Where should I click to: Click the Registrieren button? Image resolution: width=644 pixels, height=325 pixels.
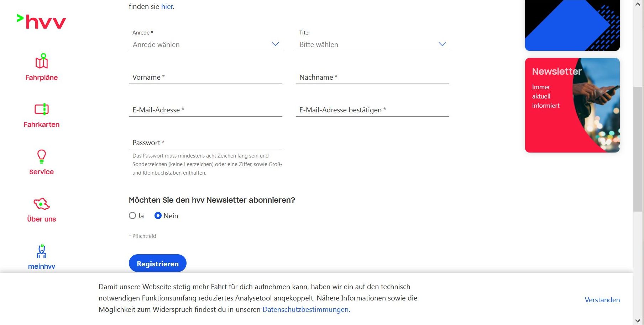click(x=158, y=263)
